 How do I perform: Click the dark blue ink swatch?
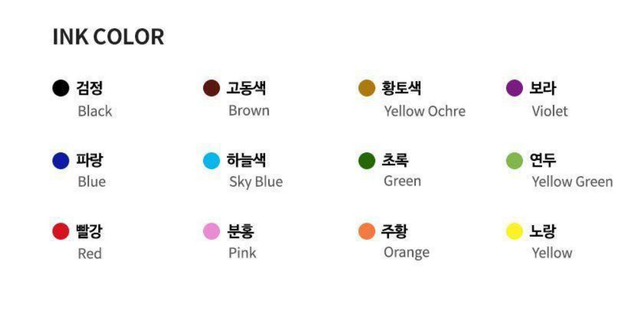[x=61, y=160]
